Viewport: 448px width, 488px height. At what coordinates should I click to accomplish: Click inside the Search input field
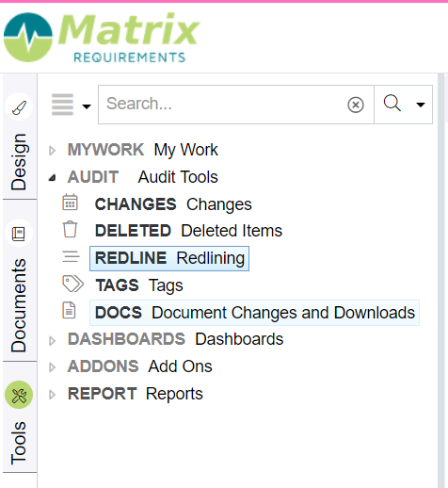tap(224, 105)
